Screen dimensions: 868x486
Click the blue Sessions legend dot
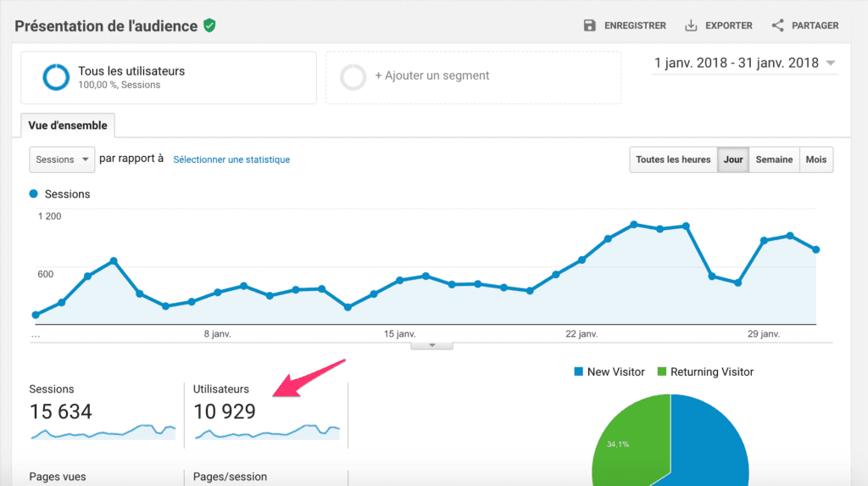(x=33, y=194)
